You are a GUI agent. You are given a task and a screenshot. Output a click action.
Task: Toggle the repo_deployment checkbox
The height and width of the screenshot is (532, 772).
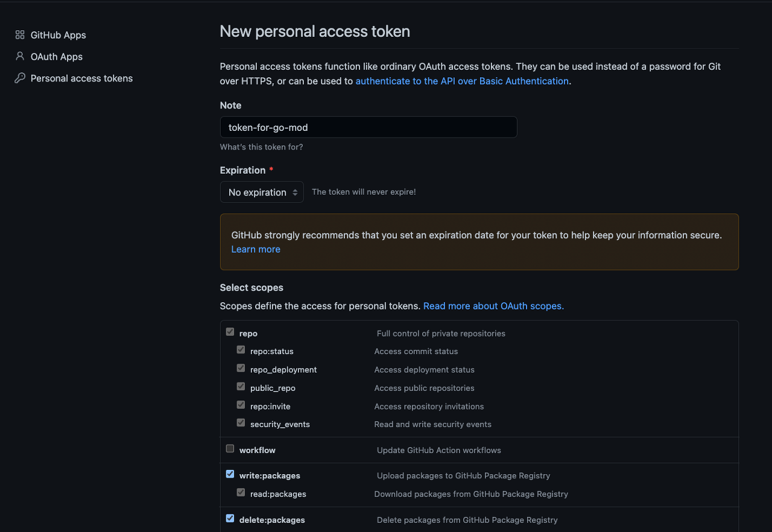[x=241, y=368]
